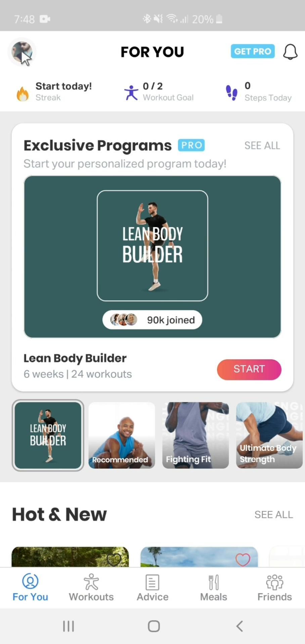The image size is (305, 644).
Task: Go to the Friends tab
Action: (275, 588)
